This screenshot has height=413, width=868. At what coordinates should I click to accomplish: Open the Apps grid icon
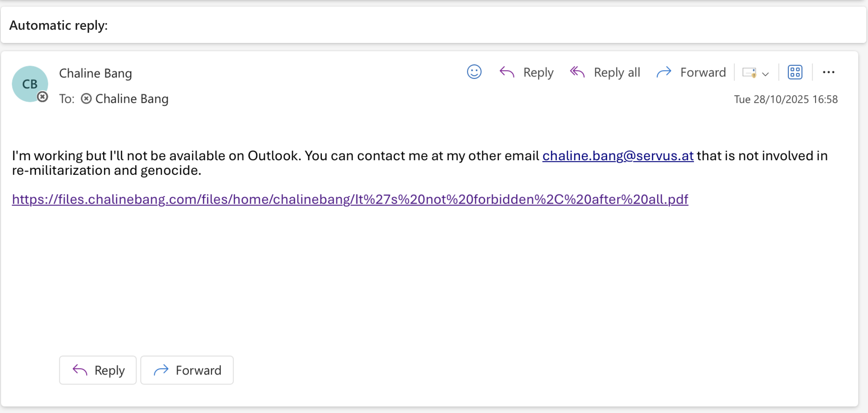(795, 72)
